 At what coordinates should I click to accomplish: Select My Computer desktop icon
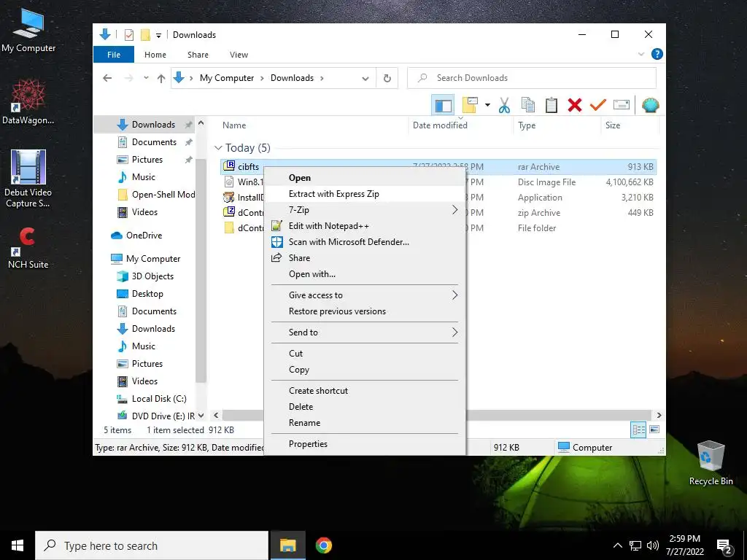[28, 29]
